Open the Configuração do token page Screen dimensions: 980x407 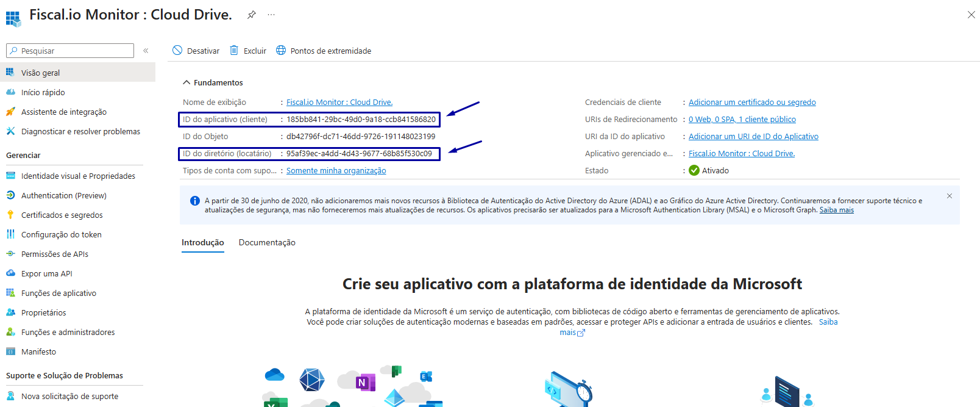77,234
